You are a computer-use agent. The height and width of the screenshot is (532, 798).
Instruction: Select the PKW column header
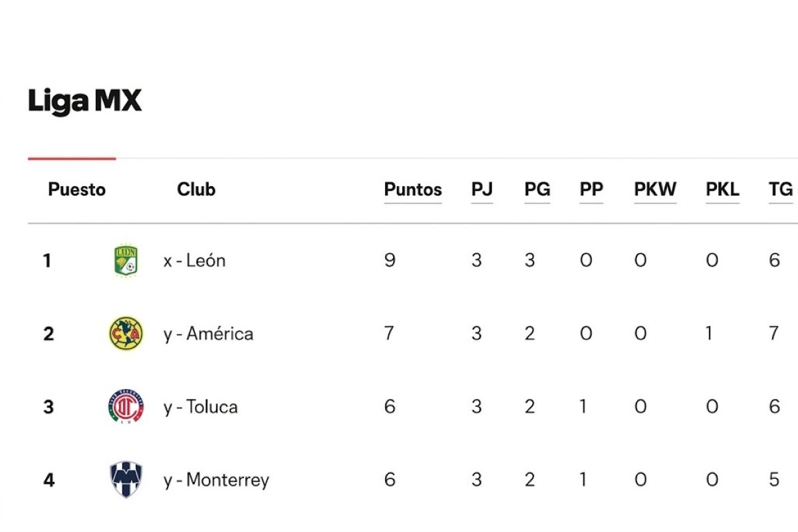coord(655,190)
